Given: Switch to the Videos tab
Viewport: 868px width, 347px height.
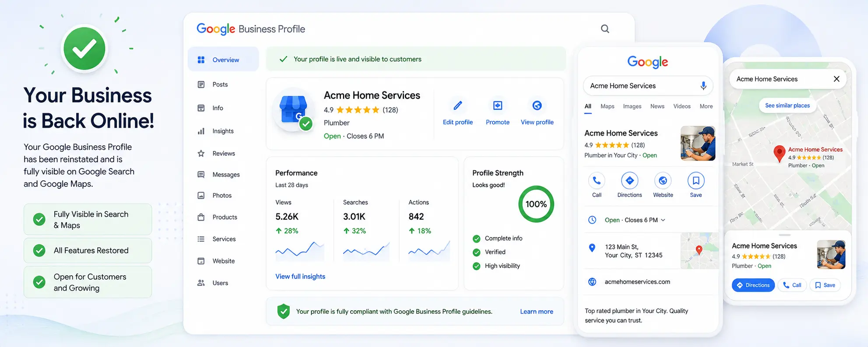Looking at the screenshot, I should (x=682, y=106).
